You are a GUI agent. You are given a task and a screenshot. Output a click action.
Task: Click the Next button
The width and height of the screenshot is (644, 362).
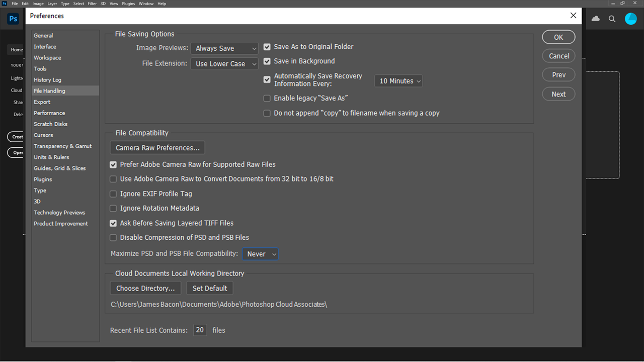(x=558, y=94)
